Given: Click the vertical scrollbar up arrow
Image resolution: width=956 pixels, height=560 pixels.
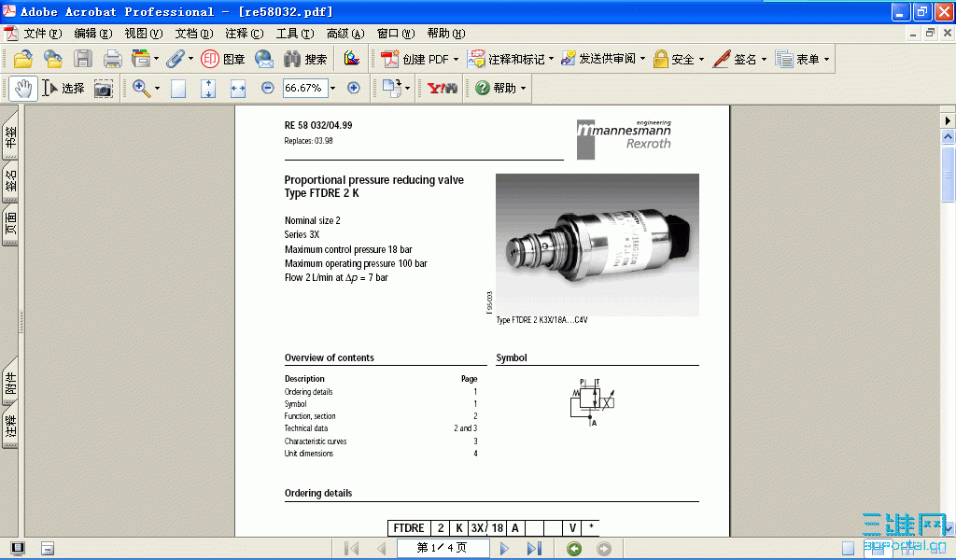Looking at the screenshot, I should click(948, 137).
